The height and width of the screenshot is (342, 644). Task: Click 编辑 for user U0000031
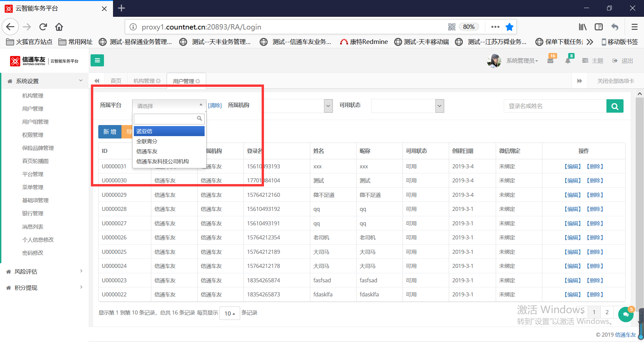572,166
